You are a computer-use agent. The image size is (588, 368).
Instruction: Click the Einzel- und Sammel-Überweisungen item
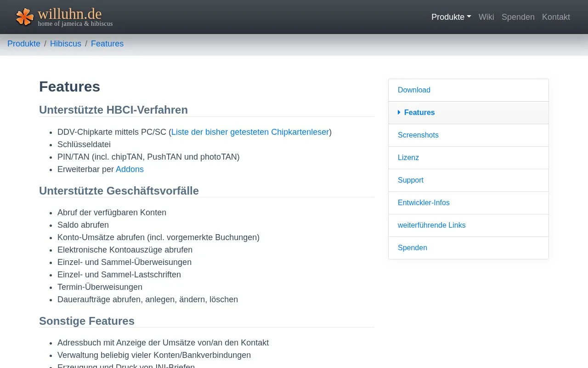(124, 262)
